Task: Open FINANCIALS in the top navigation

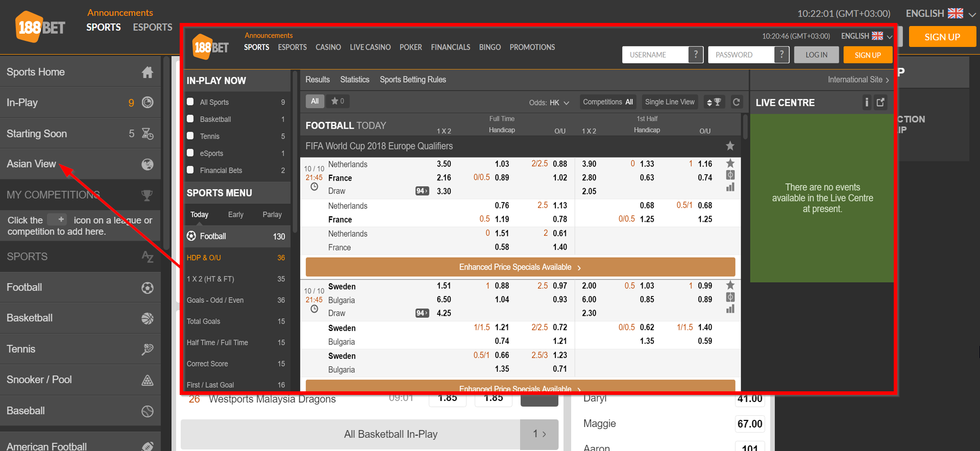Action: point(451,47)
